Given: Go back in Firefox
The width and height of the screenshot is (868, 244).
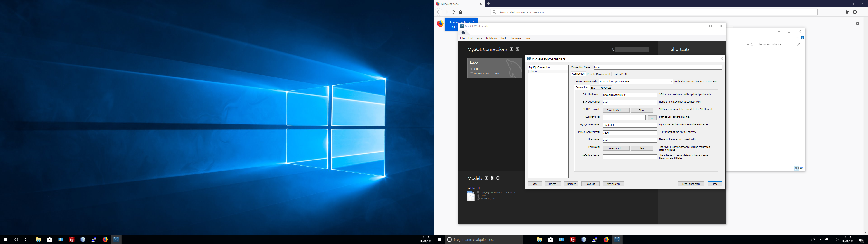Looking at the screenshot, I should pyautogui.click(x=438, y=12).
